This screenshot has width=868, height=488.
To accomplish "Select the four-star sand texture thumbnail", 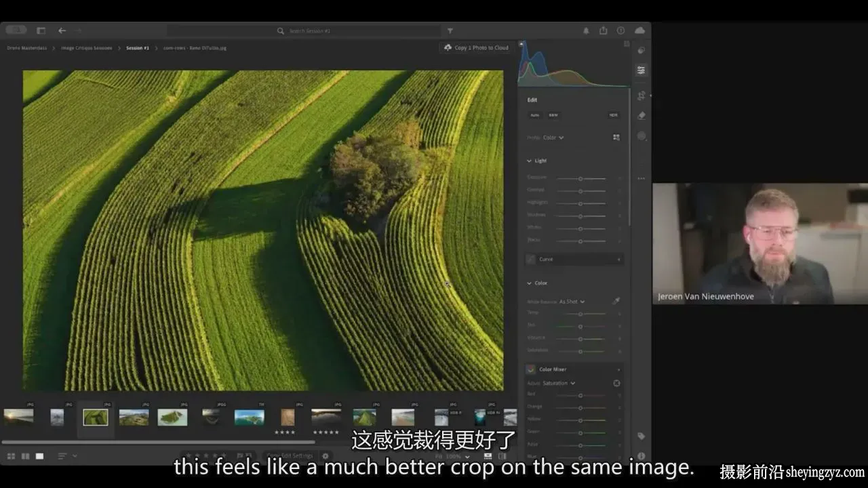I will (x=288, y=417).
